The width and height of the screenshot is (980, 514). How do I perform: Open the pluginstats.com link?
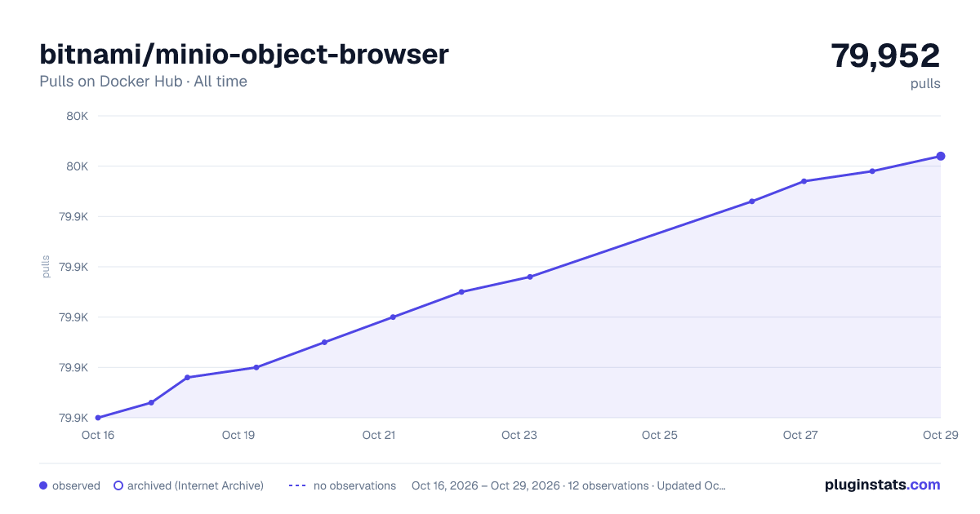pyautogui.click(x=882, y=485)
